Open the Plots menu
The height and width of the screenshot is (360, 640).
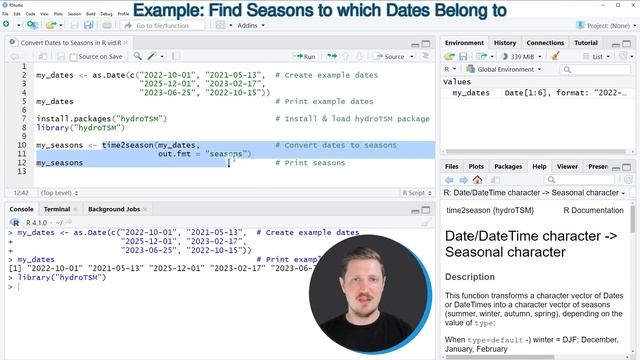[x=58, y=14]
